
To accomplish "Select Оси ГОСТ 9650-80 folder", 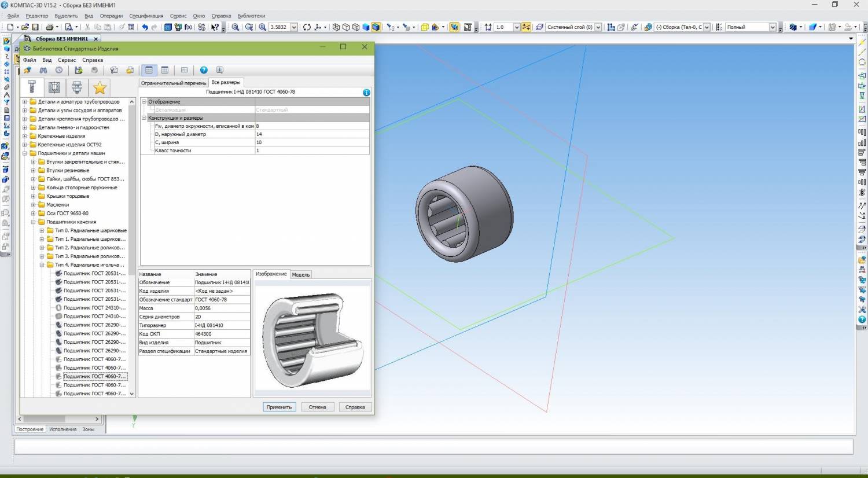I will coord(67,214).
